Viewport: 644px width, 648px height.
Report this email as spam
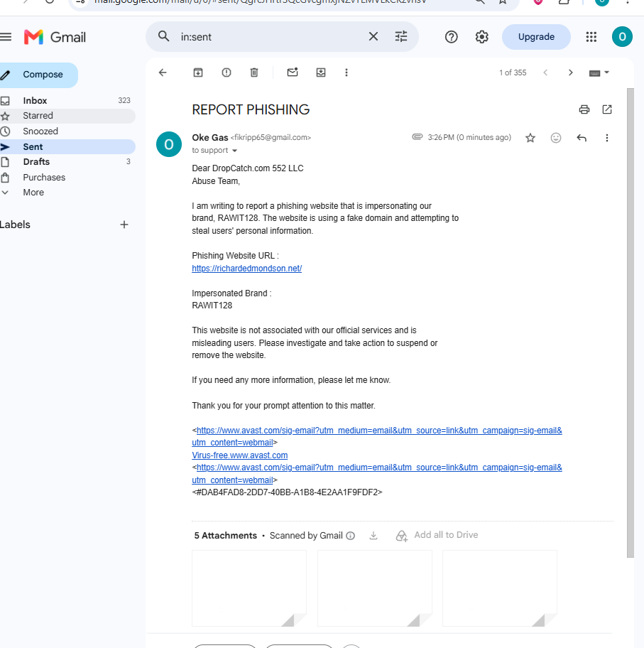coord(227,72)
